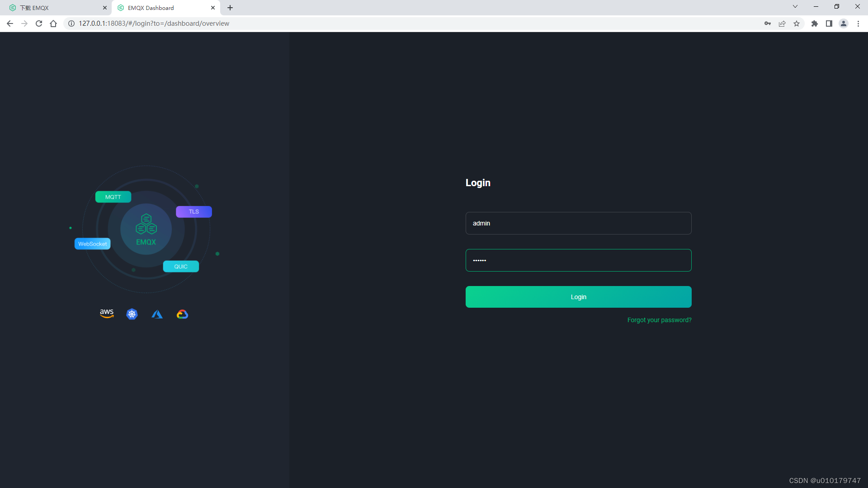The width and height of the screenshot is (868, 488).
Task: Click the Kubernetes wheel logo
Action: 132,314
